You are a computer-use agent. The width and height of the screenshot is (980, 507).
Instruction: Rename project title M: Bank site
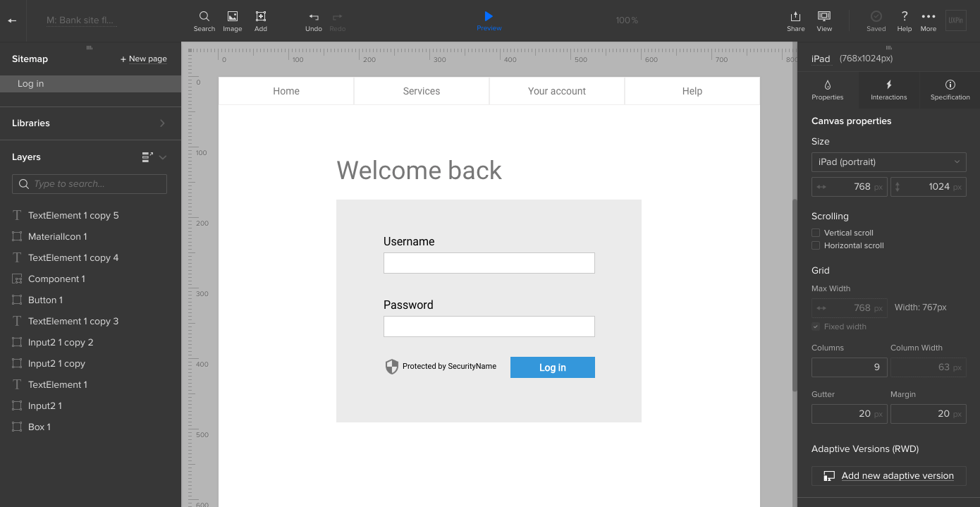[x=81, y=20]
